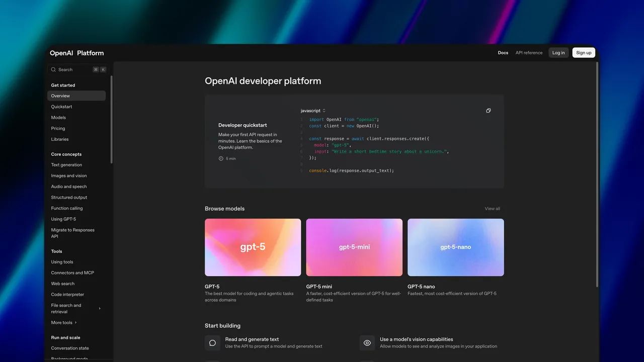
Task: Open the Docs tab
Action: coord(503,53)
